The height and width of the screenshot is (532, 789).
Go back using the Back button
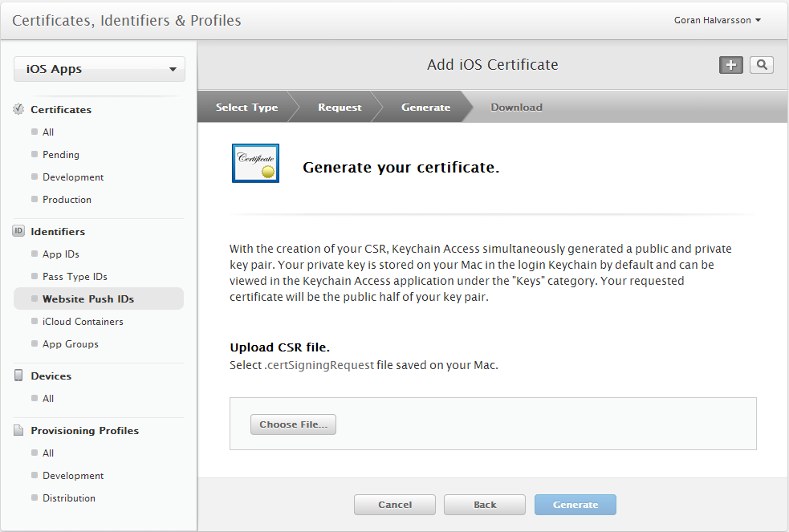(484, 505)
